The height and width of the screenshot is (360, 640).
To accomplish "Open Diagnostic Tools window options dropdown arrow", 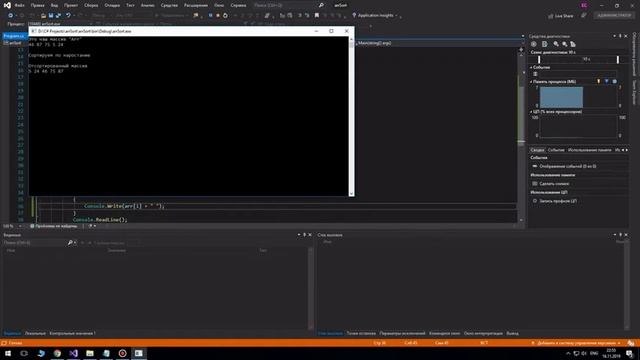I will coord(615,36).
